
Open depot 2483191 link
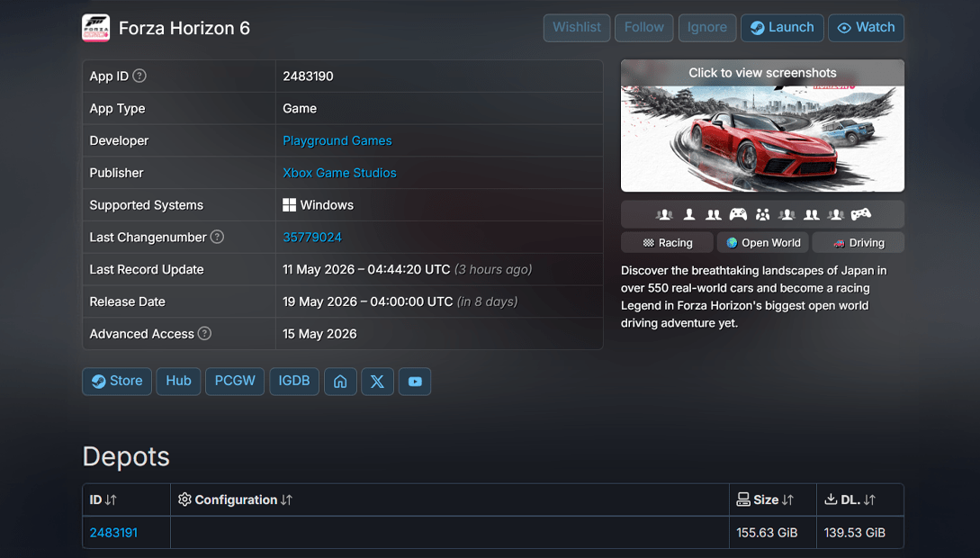coord(113,533)
